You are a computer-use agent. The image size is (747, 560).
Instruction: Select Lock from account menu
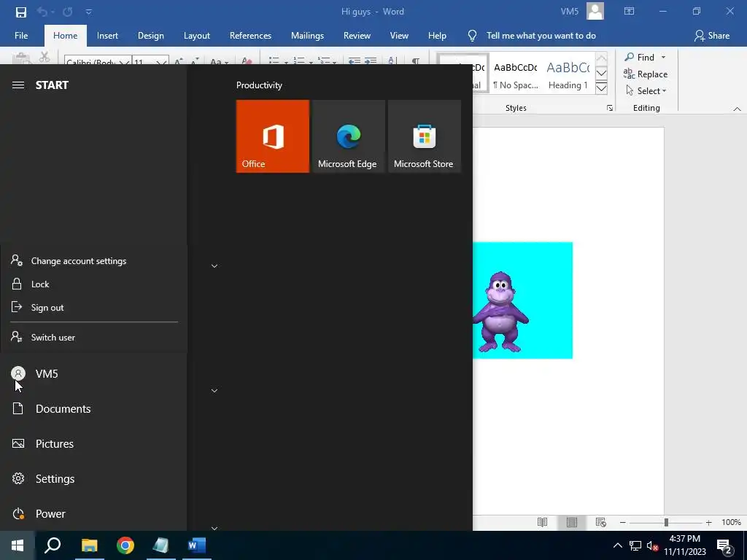click(94, 284)
